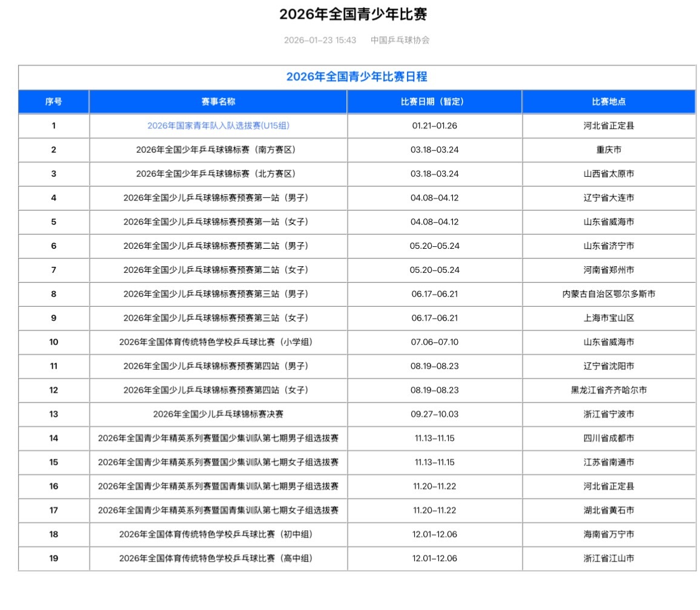The width and height of the screenshot is (700, 610).
Task: Select the event 预赛第一站(女子)
Action: point(219,222)
